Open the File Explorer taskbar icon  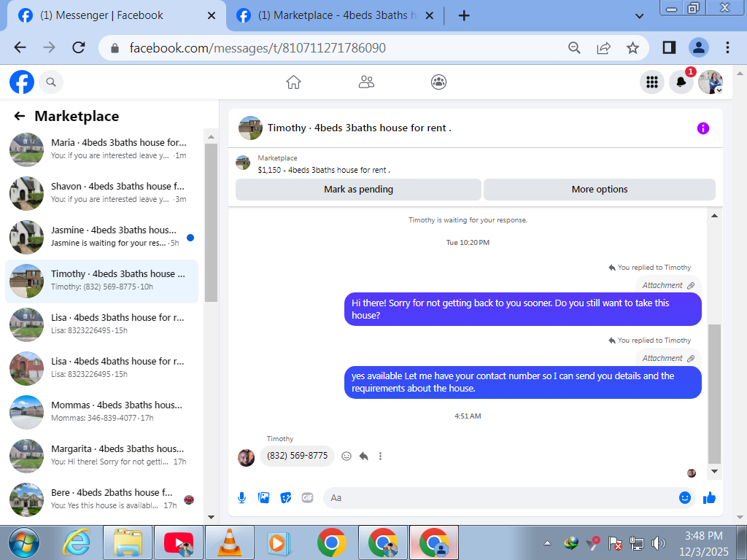click(128, 542)
